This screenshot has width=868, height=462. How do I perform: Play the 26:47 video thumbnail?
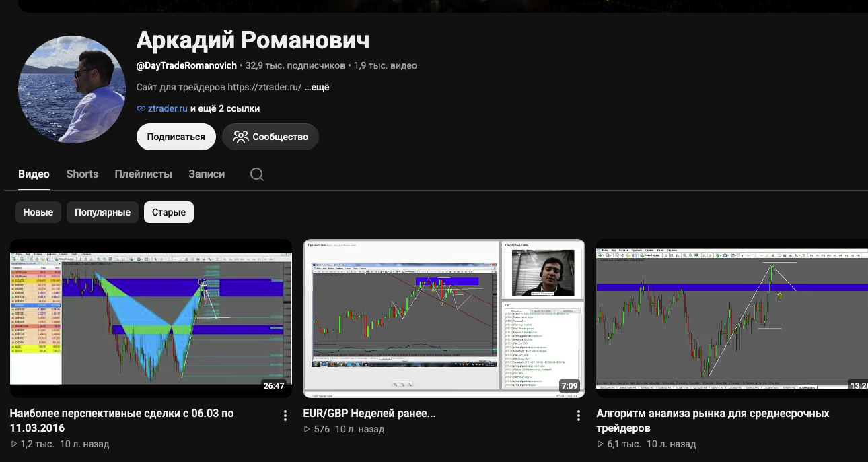coord(151,319)
